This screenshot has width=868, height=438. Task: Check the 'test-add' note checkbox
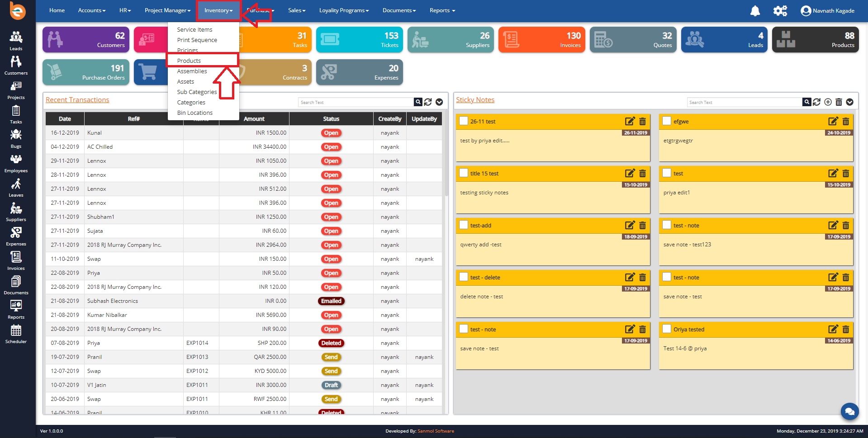click(464, 225)
